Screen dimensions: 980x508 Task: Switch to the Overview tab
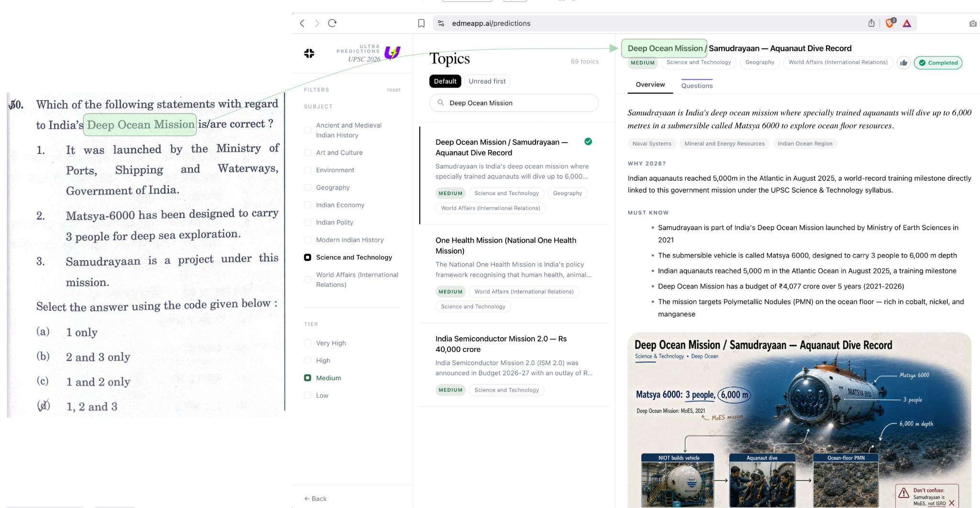pos(650,85)
